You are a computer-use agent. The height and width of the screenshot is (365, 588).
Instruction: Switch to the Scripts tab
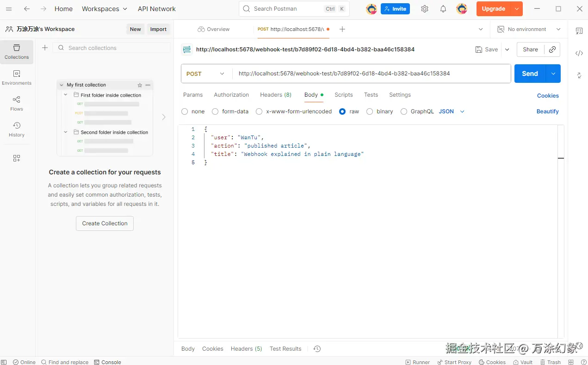[344, 95]
